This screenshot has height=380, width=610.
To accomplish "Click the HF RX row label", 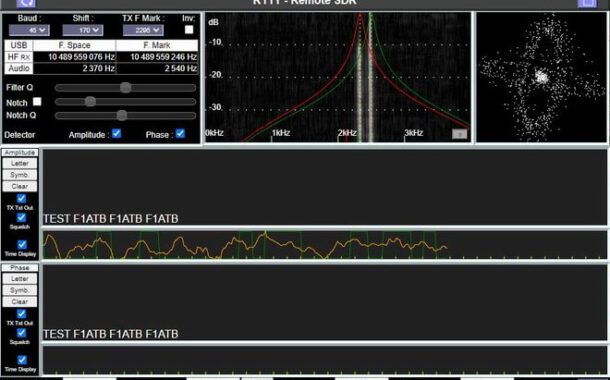I will click(19, 57).
